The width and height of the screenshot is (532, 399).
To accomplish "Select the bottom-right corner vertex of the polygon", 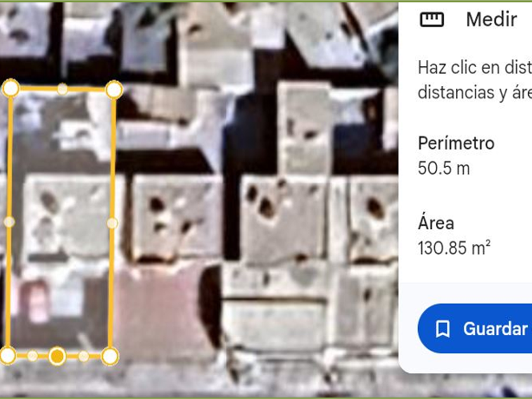I will pos(110,356).
